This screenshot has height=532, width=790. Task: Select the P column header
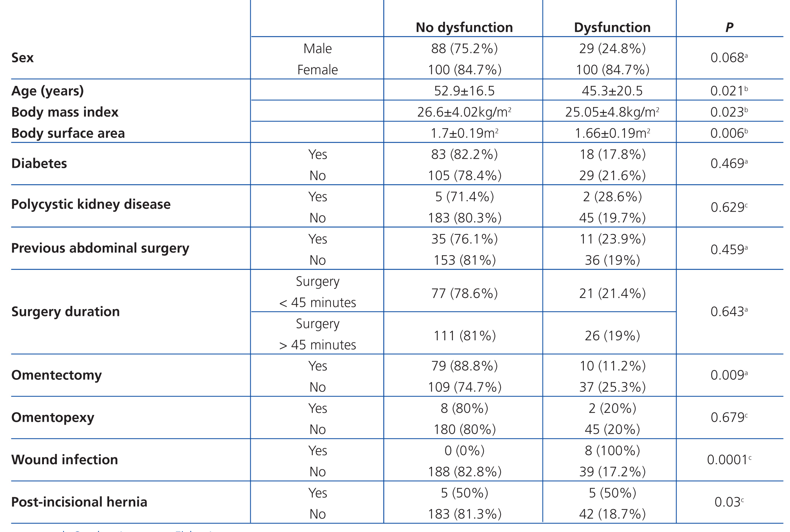pyautogui.click(x=729, y=28)
